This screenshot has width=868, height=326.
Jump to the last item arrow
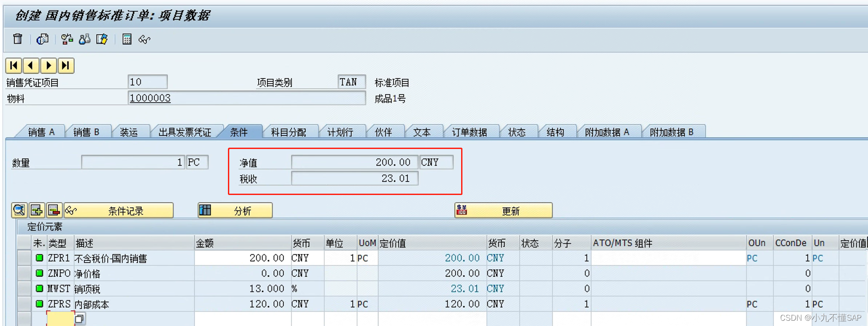click(x=66, y=66)
